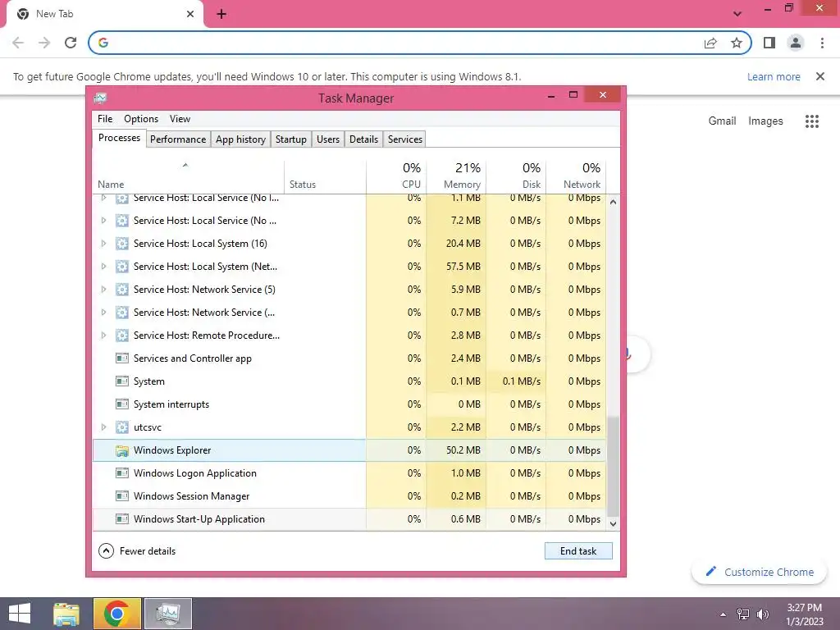This screenshot has height=630, width=840.
Task: Expand Service Host: Local System (Net...
Action: point(103,267)
